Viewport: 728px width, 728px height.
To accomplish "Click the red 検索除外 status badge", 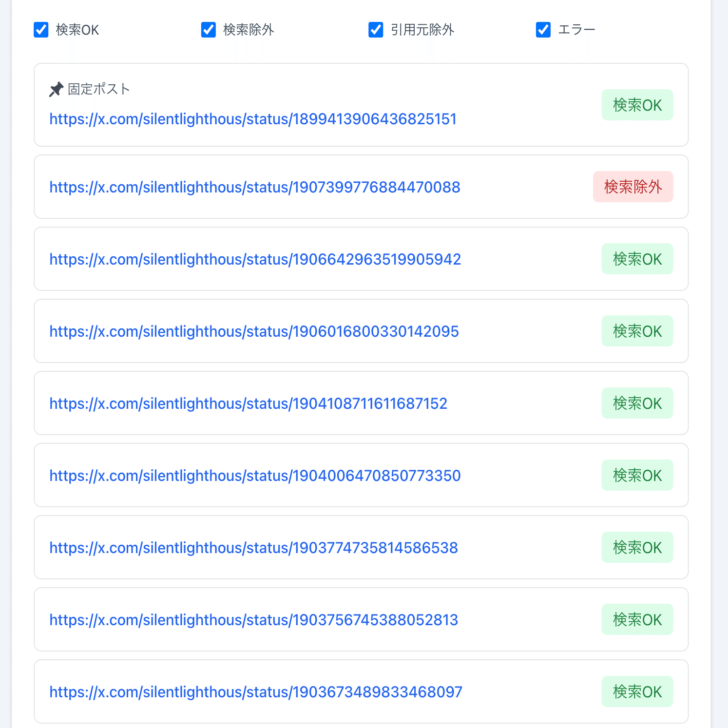I will click(633, 187).
